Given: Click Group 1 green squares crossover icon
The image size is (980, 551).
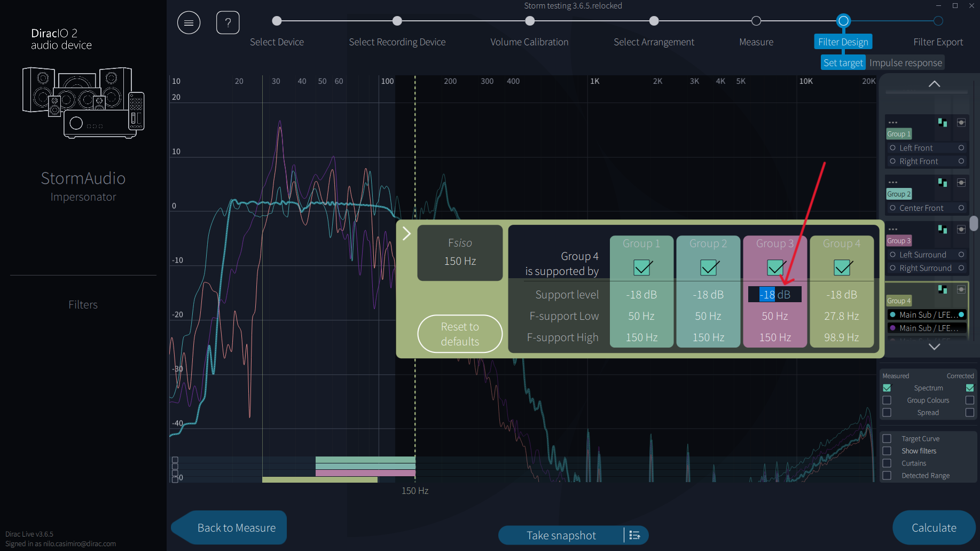Looking at the screenshot, I should click(x=943, y=123).
